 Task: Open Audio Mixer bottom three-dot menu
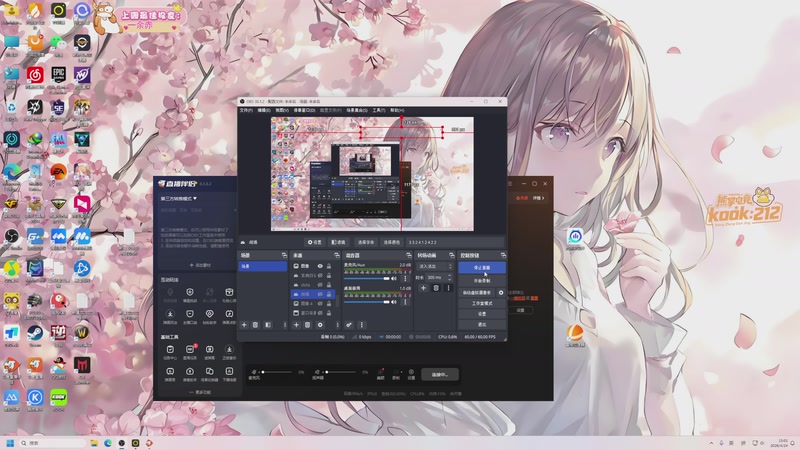(x=362, y=325)
